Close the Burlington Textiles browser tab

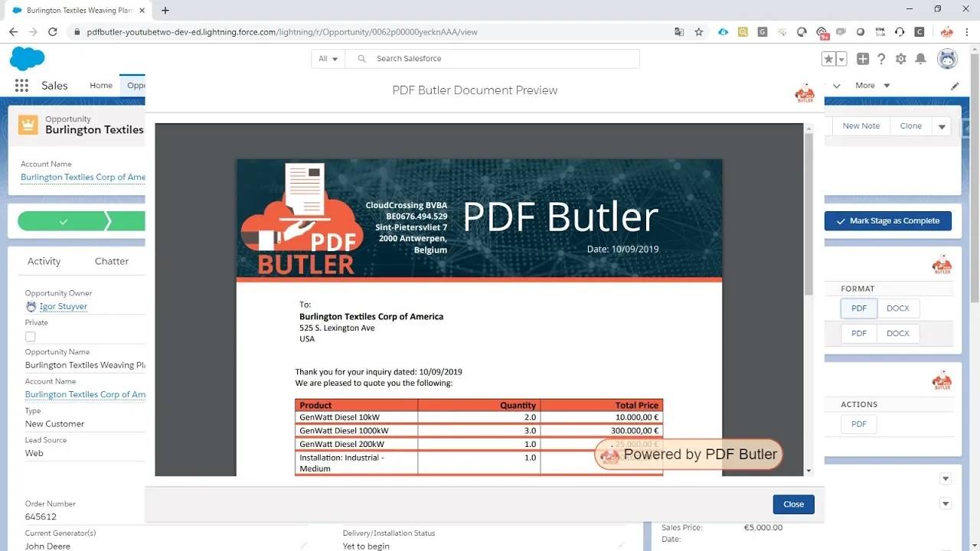tap(142, 11)
